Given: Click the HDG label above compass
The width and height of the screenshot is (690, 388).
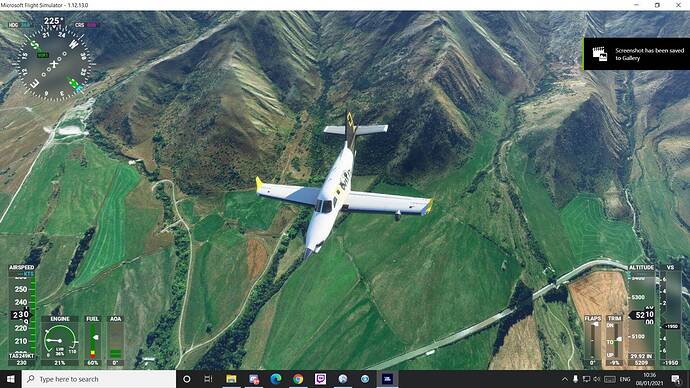Looking at the screenshot, I should (14, 25).
